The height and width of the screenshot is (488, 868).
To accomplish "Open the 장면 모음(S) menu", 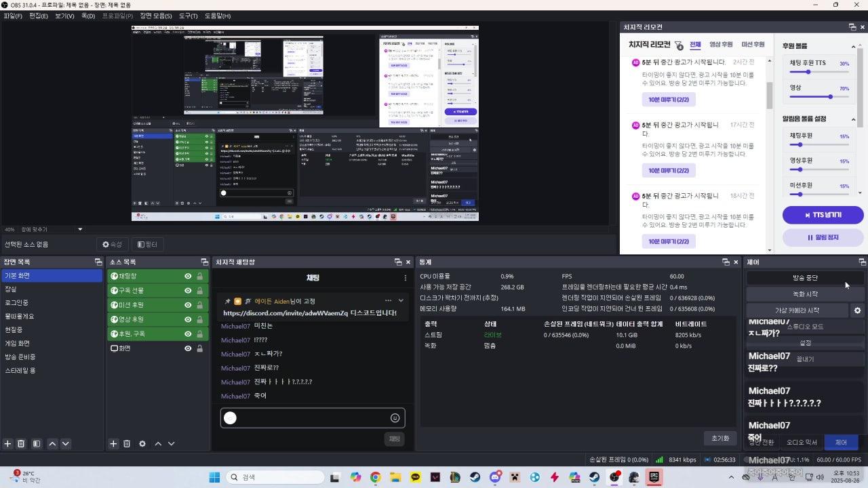I will [156, 16].
